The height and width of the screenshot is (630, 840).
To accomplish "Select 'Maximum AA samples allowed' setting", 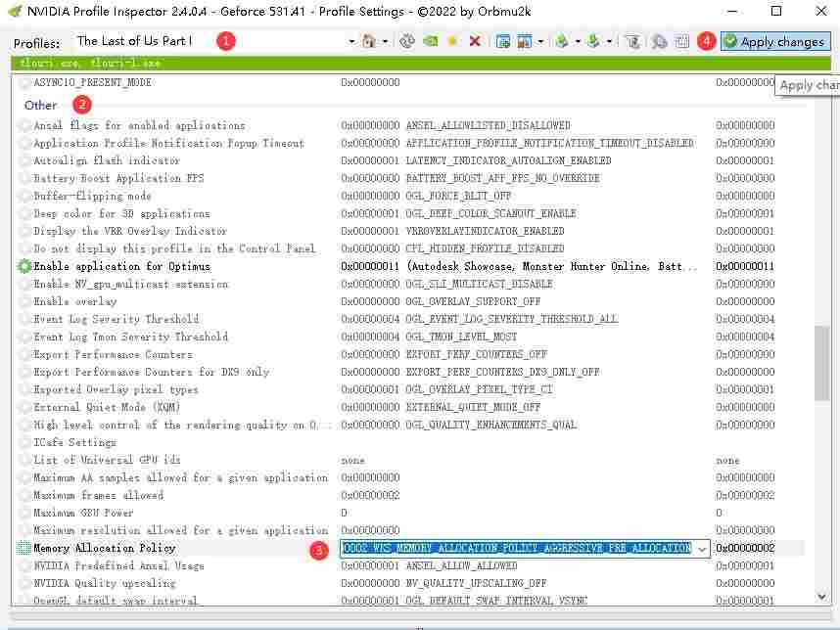I will 180,477.
